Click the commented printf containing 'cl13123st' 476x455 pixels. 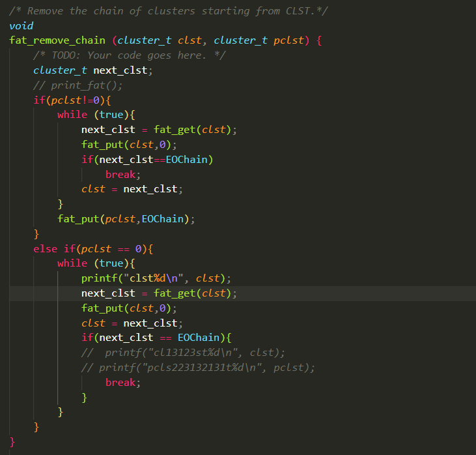click(183, 353)
